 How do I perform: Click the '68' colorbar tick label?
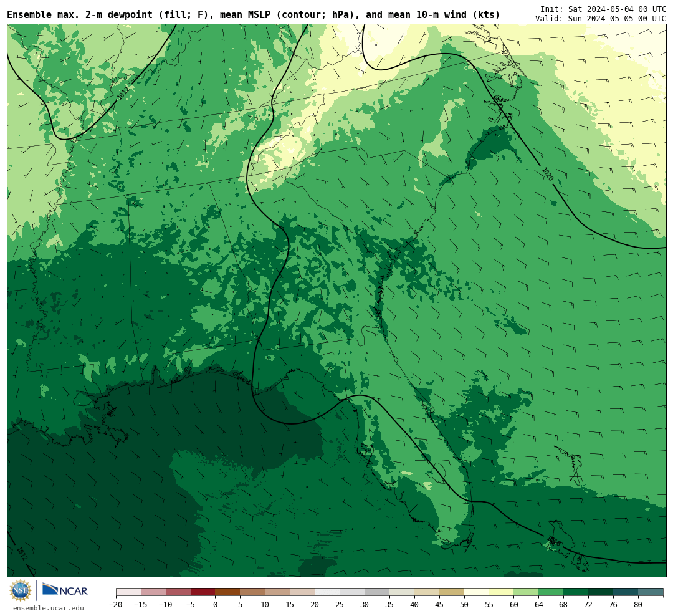[x=564, y=605]
